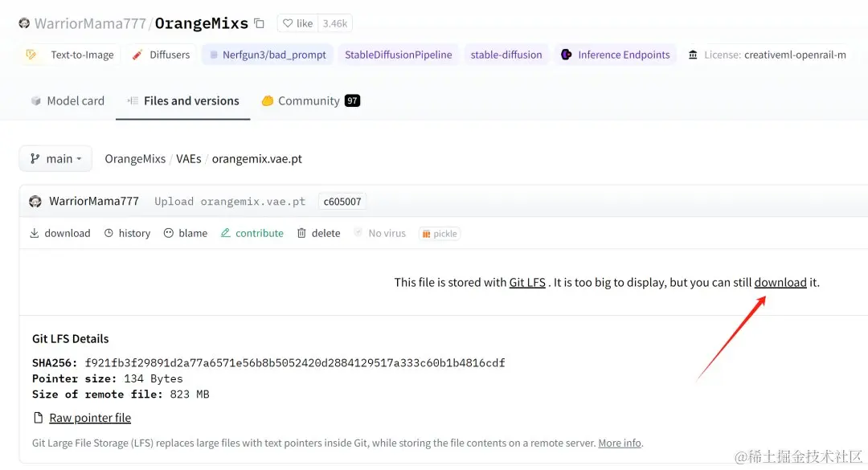868x470 pixels.
Task: Switch to the Files and versions tab
Action: 183,100
